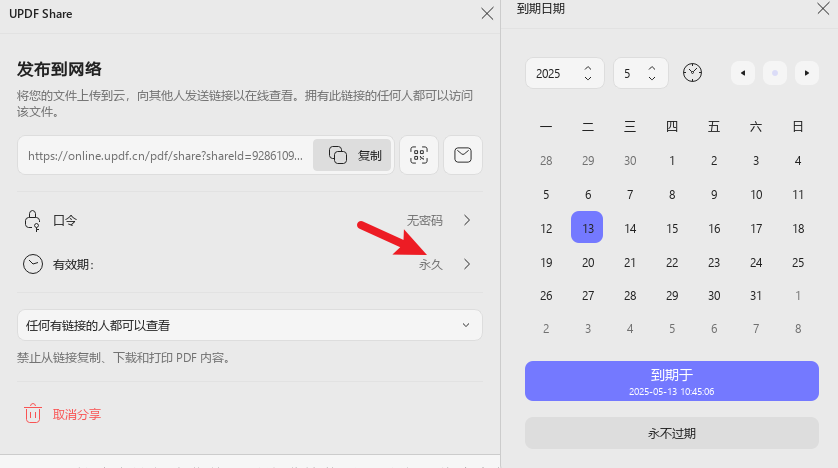The width and height of the screenshot is (838, 468).
Task: Select date 17 in the calendar
Action: (x=756, y=229)
